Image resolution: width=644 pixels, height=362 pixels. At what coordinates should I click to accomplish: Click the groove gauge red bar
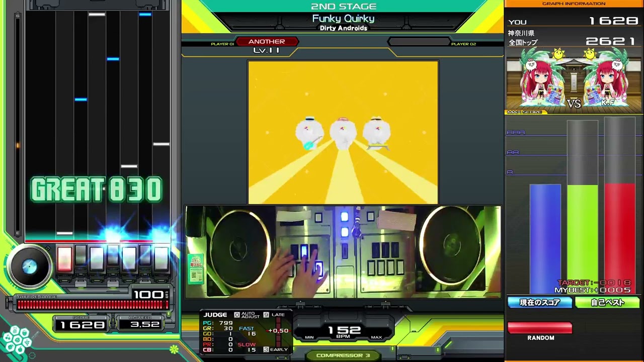tap(93, 305)
